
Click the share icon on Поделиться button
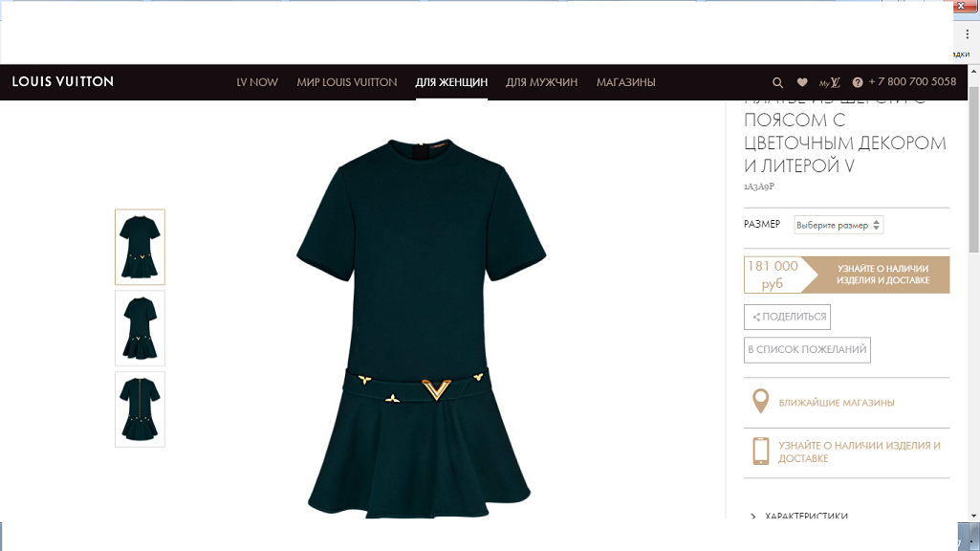point(756,317)
